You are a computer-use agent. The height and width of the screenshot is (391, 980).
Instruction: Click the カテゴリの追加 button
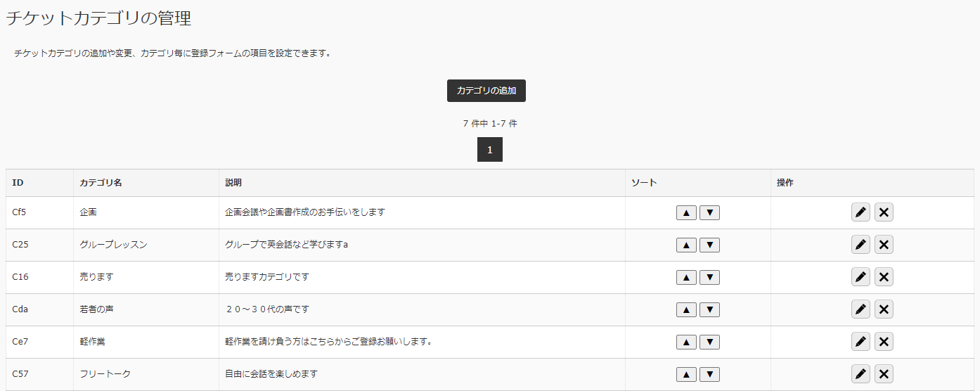[x=486, y=91]
